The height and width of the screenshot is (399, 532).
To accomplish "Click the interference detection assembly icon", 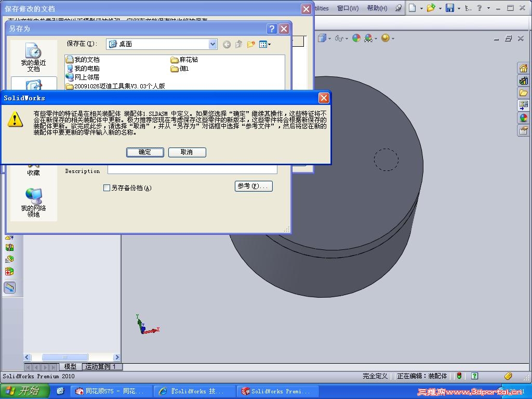I will coord(10,247).
